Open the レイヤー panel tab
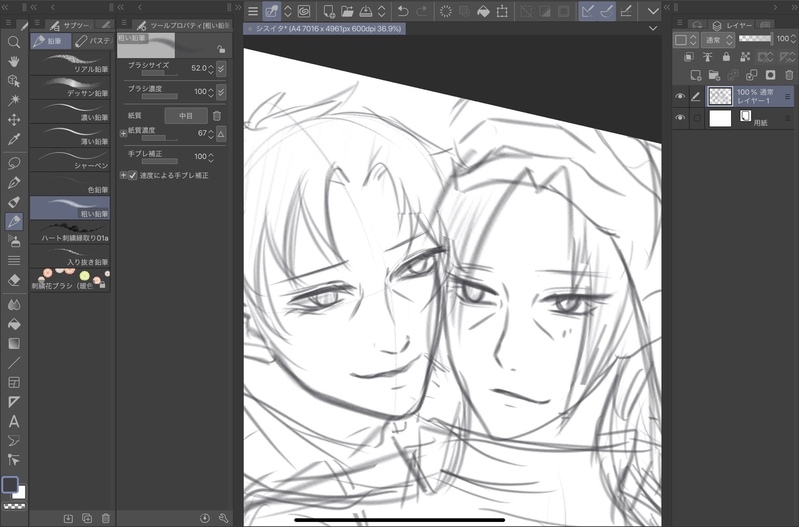 point(732,25)
